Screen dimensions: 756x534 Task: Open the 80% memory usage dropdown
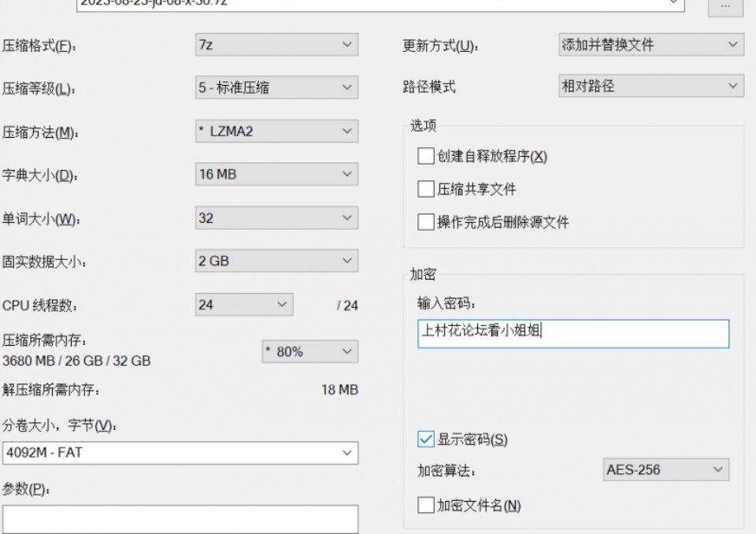click(310, 351)
